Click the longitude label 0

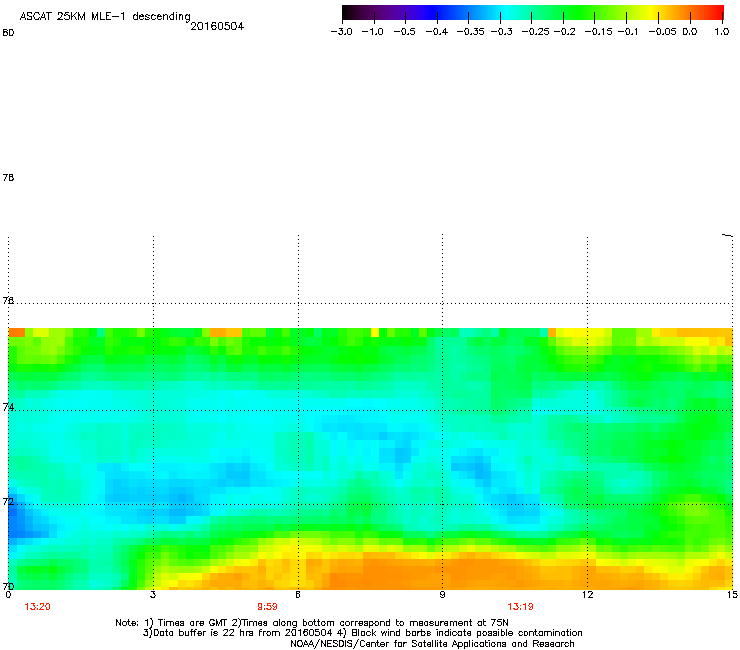tap(8, 595)
